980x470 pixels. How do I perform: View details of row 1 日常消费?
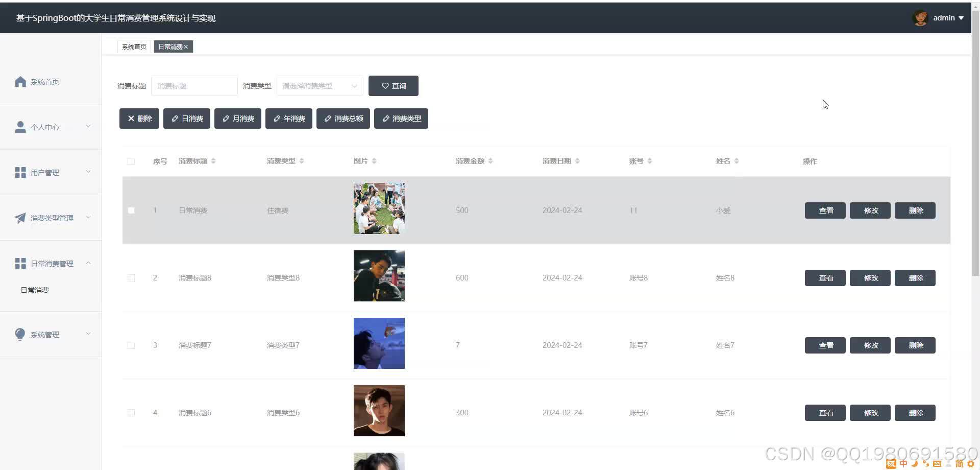coord(825,210)
